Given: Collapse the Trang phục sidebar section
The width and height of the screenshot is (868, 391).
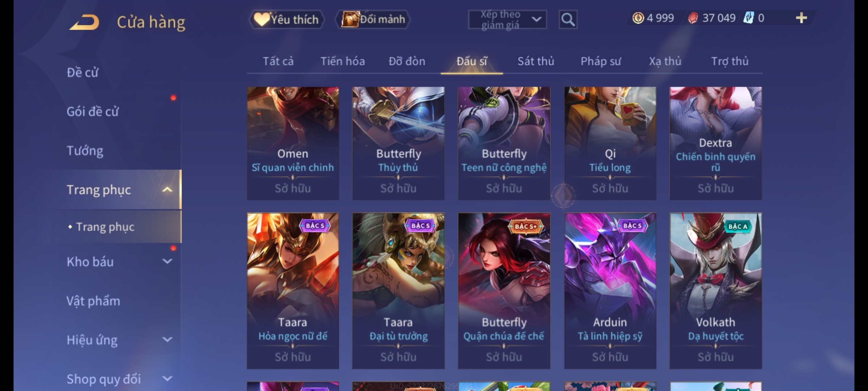Looking at the screenshot, I should [167, 189].
